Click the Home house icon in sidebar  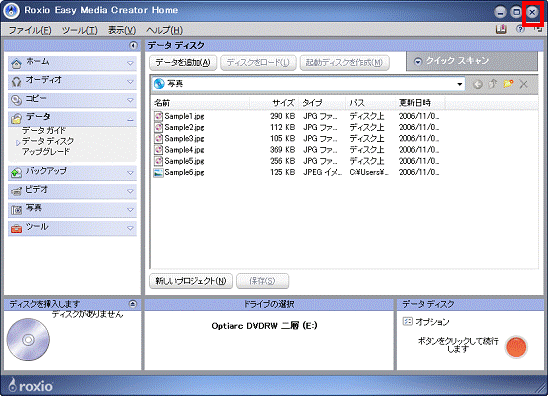tap(16, 64)
